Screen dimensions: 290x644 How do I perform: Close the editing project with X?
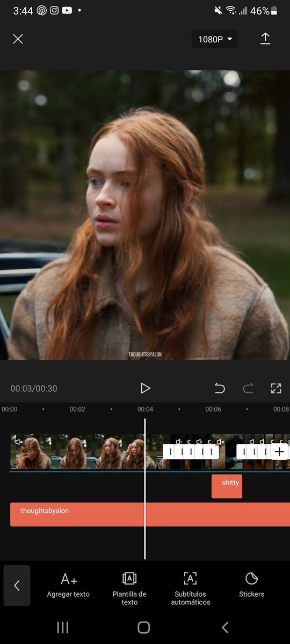point(18,39)
